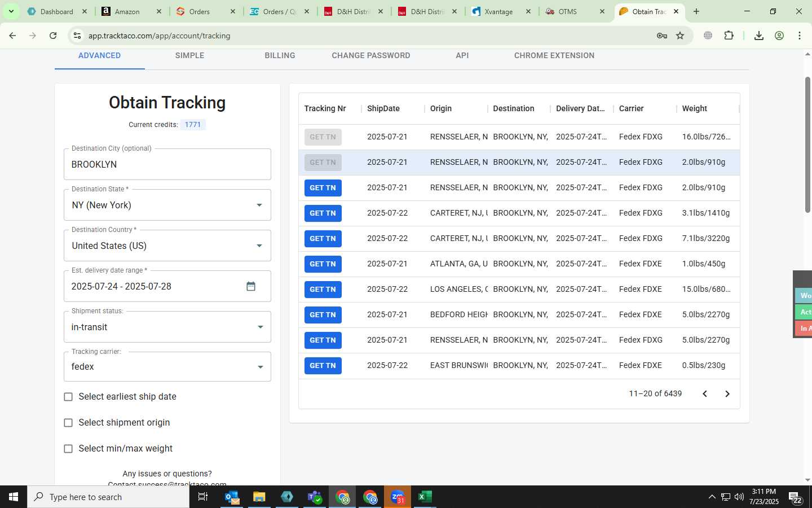Open the CHANGE PASSWORD tab

coord(371,55)
